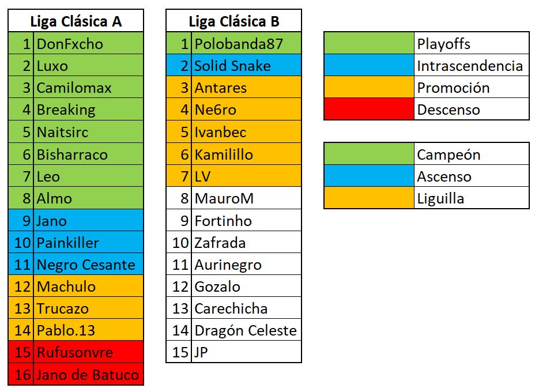Select the Polobanda87 cell in Liga B
This screenshot has width=535, height=392.
(x=246, y=43)
